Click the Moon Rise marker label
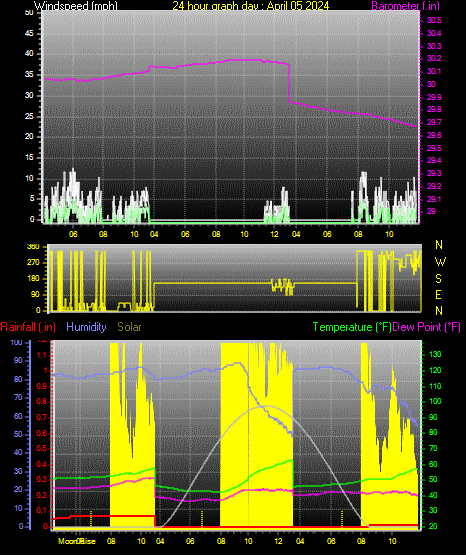 pos(77,541)
